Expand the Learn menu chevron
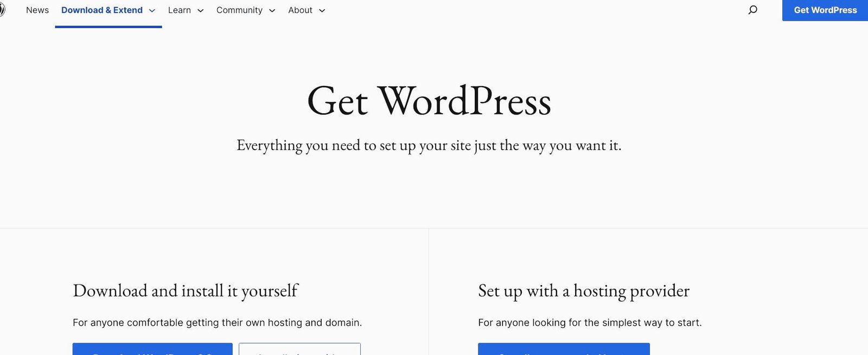This screenshot has width=868, height=355. (200, 10)
